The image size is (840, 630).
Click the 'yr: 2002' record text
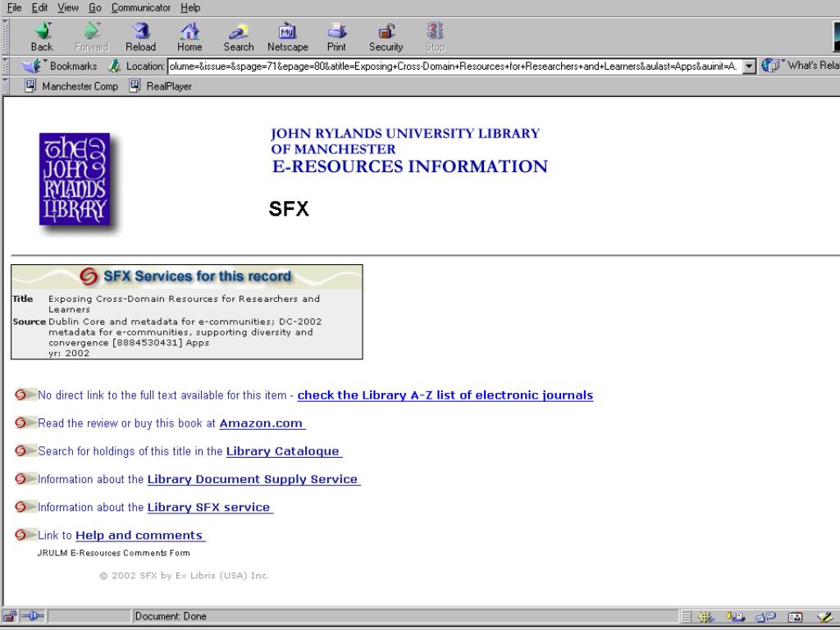[69, 353]
